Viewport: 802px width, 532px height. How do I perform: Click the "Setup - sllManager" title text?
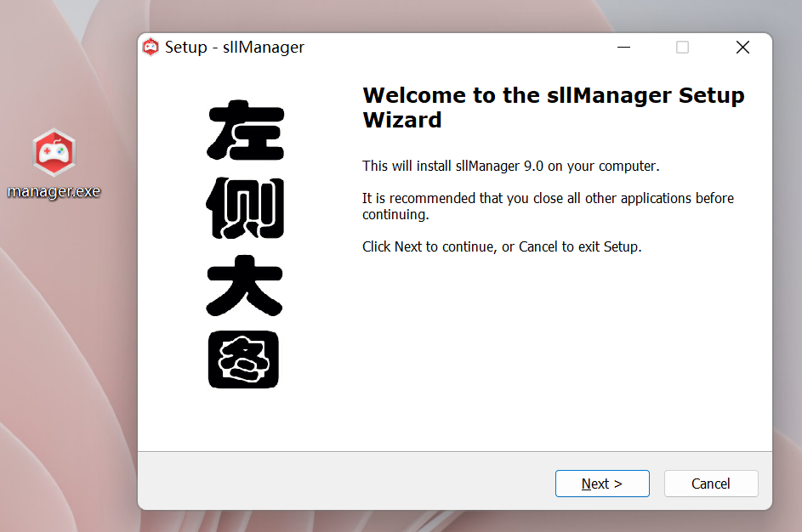pos(235,48)
